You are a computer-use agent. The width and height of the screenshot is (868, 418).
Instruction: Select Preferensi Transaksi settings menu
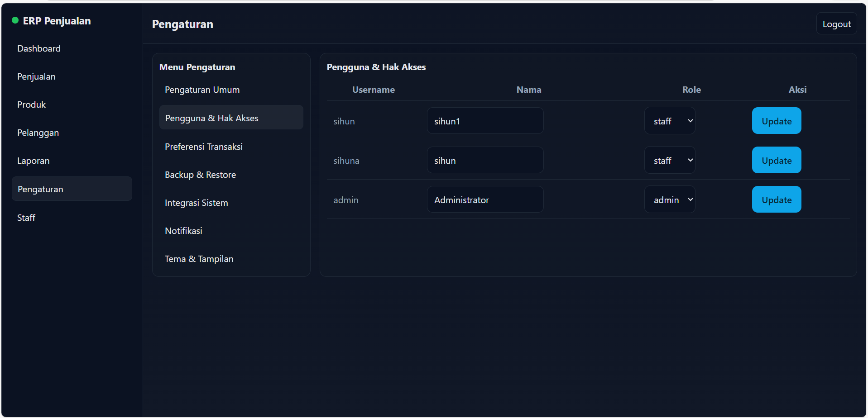click(x=203, y=147)
